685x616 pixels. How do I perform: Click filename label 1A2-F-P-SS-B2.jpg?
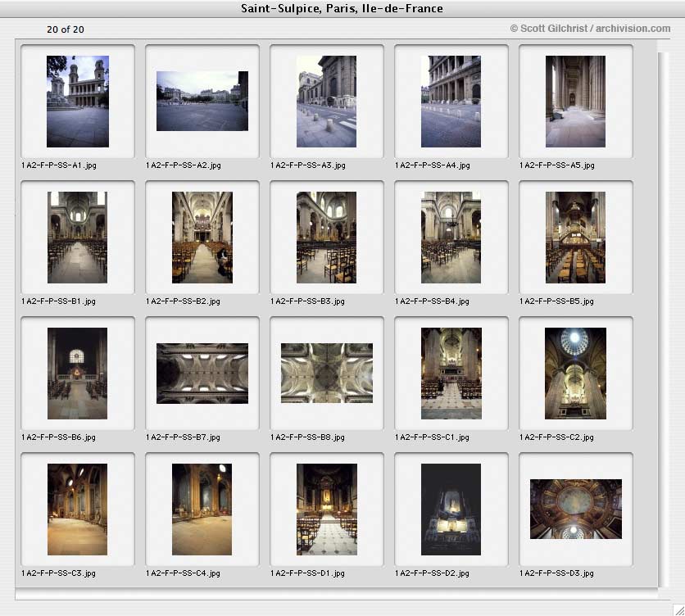[183, 301]
